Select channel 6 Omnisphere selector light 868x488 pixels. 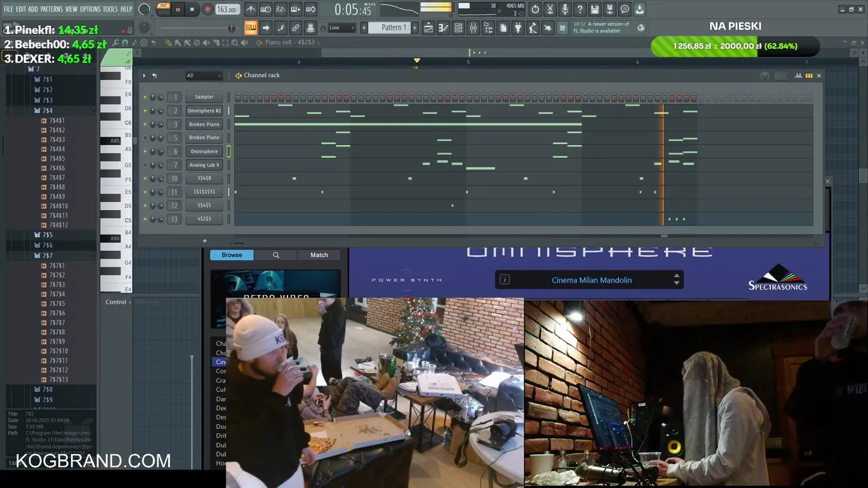(x=229, y=151)
